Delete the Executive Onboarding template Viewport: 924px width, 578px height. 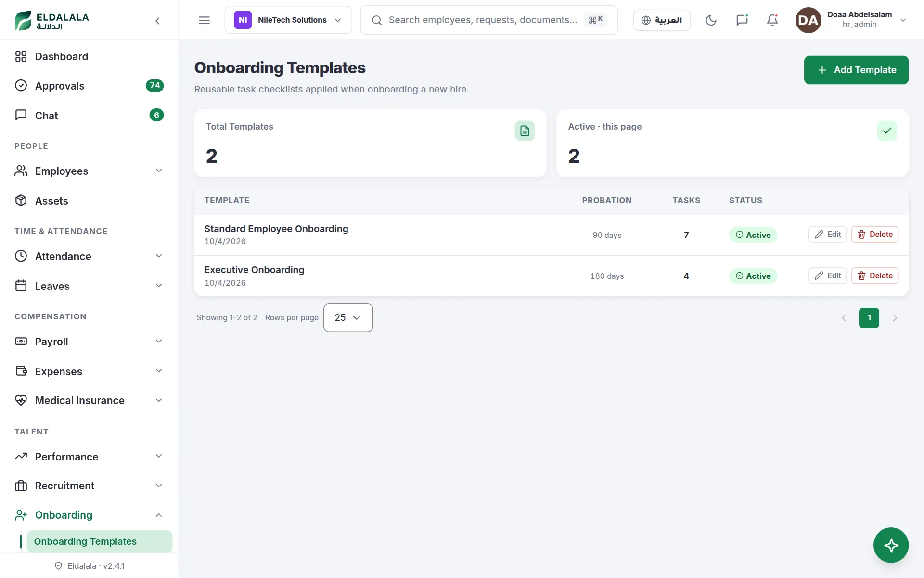[874, 276]
